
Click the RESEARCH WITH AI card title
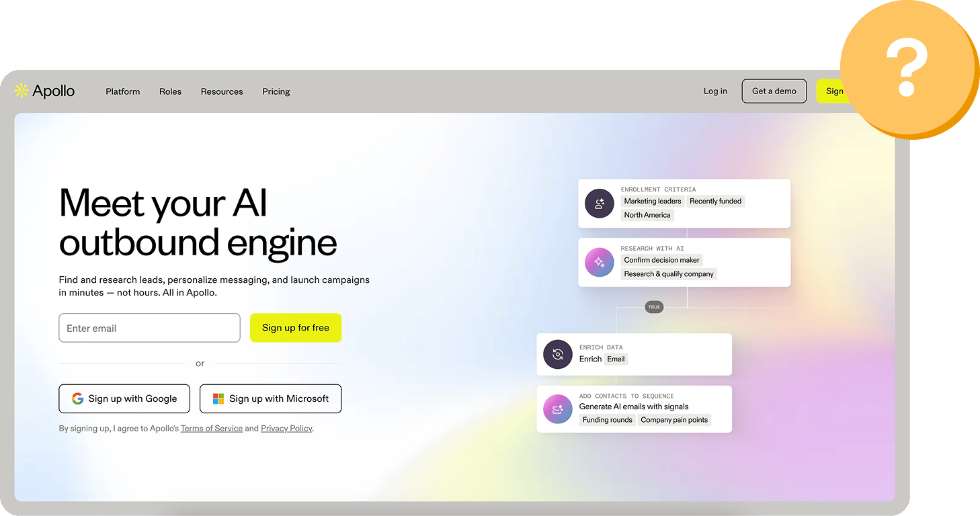click(x=652, y=249)
